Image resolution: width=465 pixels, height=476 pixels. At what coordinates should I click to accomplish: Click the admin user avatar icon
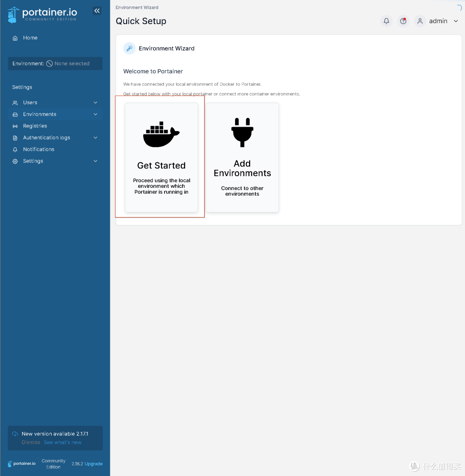tap(420, 21)
